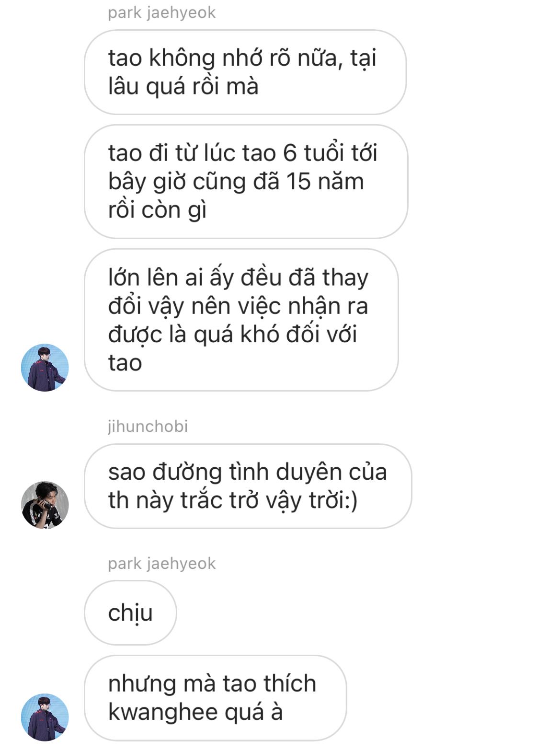The width and height of the screenshot is (560, 752).
Task: Click '15 năm' text in second message
Action: tap(325, 182)
